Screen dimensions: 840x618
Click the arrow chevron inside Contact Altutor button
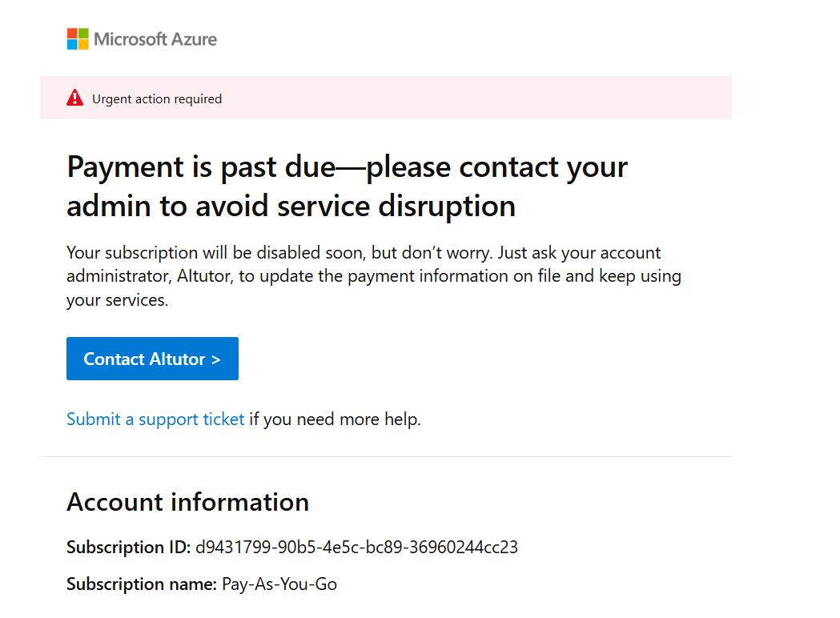pos(215,359)
